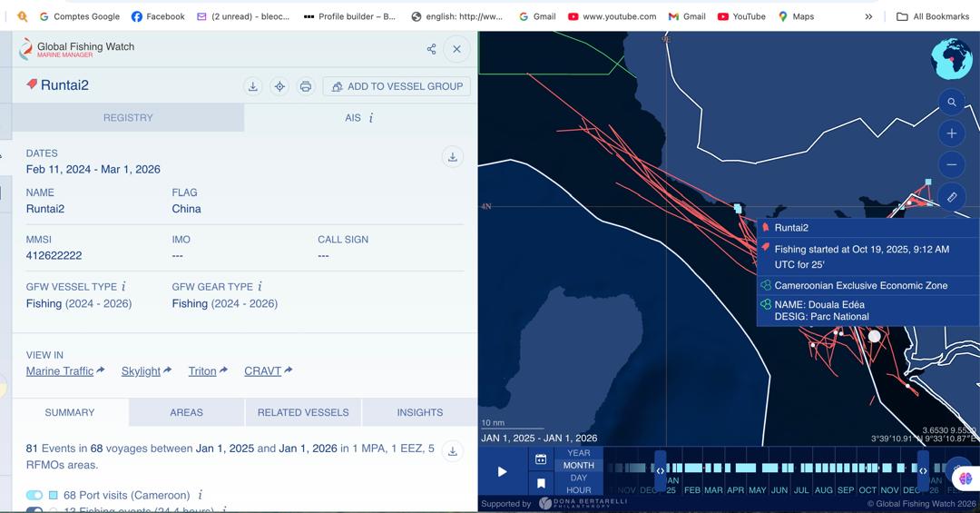
Task: Download the Runtai2 vessel track
Action: 253,86
